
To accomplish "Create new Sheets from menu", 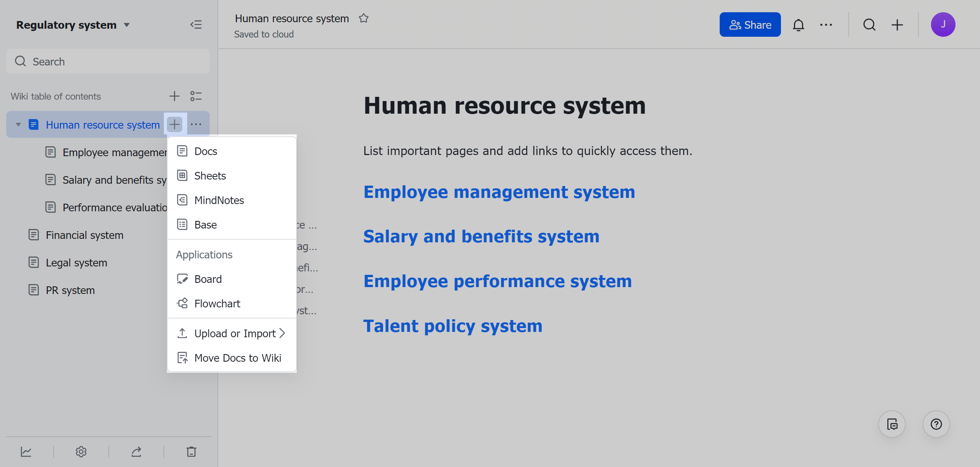I will [x=232, y=176].
